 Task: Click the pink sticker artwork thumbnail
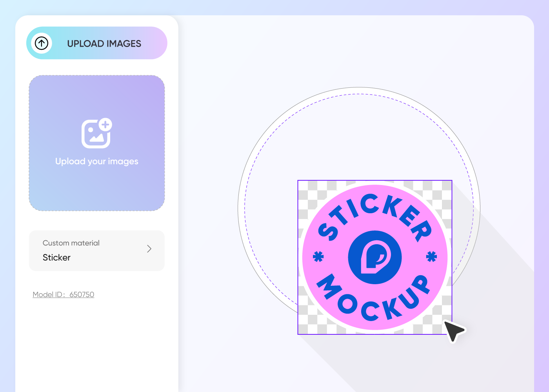click(x=375, y=257)
